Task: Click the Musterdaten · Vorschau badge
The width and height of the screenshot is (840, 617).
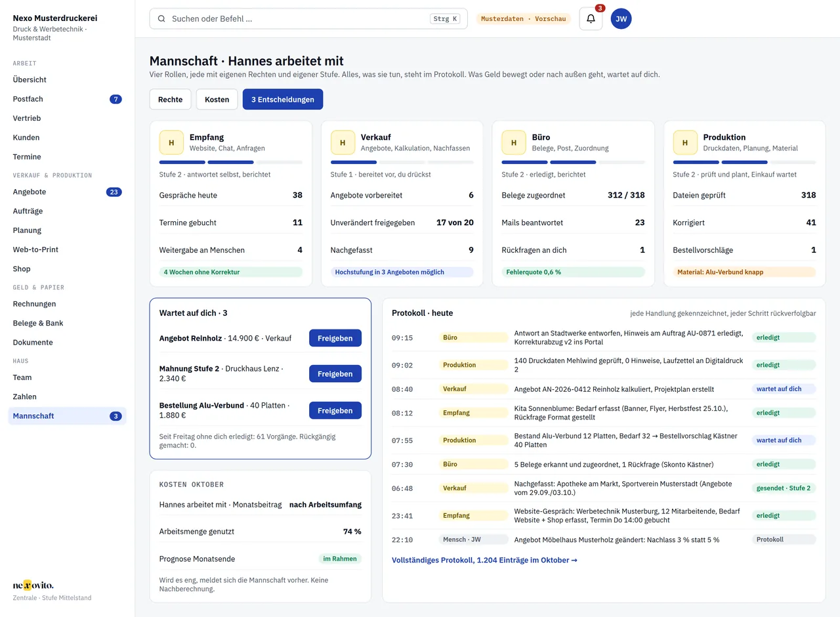Action: tap(523, 19)
